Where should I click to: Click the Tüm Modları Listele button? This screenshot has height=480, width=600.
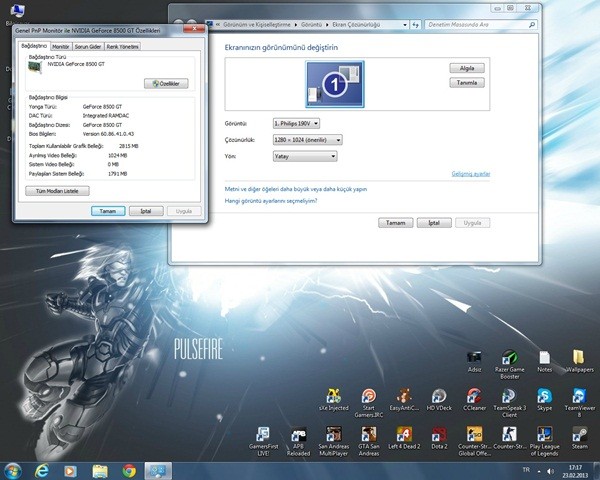tap(59, 190)
